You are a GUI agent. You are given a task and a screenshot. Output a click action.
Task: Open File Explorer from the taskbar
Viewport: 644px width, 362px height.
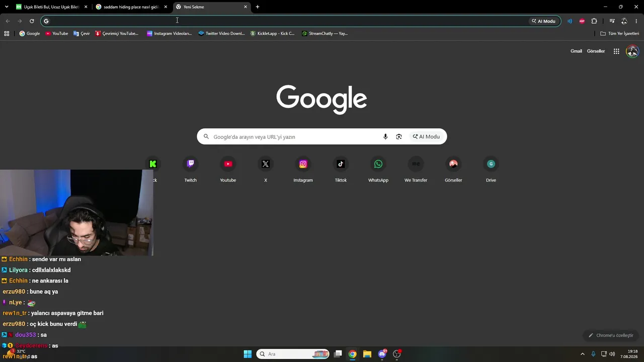[367, 354]
